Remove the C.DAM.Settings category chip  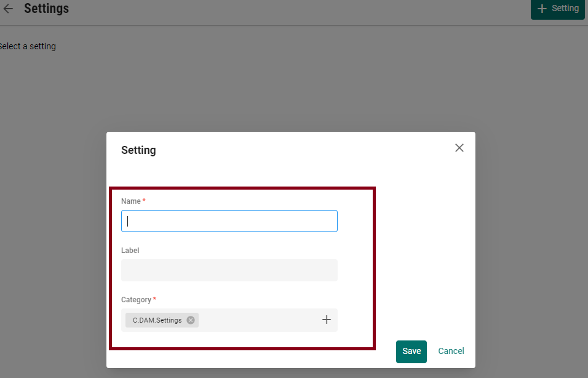click(191, 320)
